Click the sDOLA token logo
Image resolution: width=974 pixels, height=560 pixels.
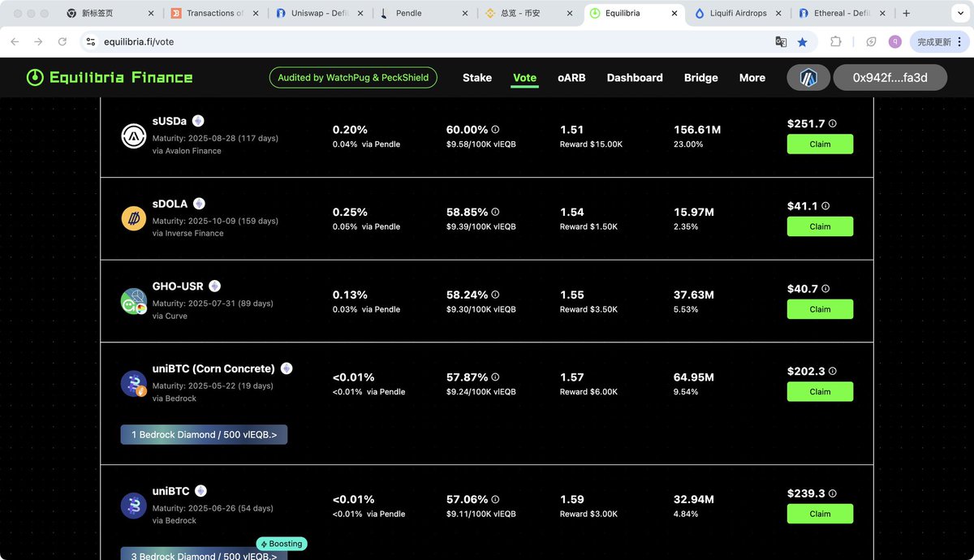click(133, 218)
